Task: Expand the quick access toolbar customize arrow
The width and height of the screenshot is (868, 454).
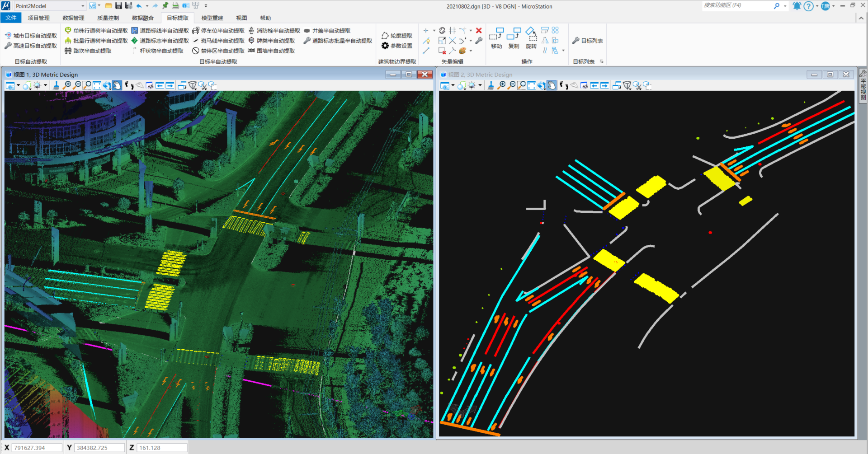Action: coord(206,6)
